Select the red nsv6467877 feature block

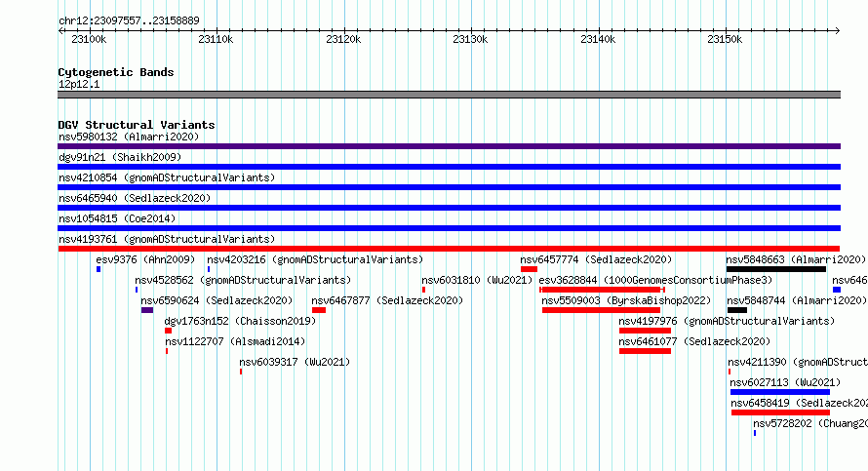[x=319, y=310]
